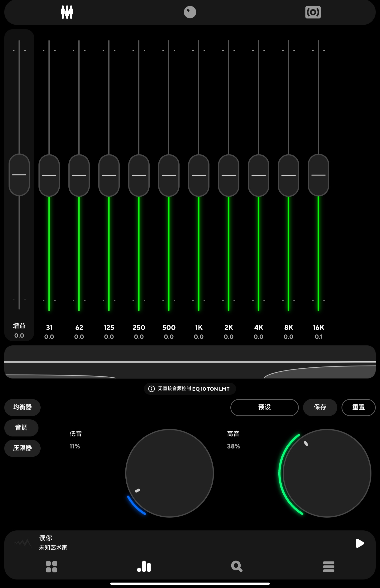Click the 保存 save button

coord(320,407)
